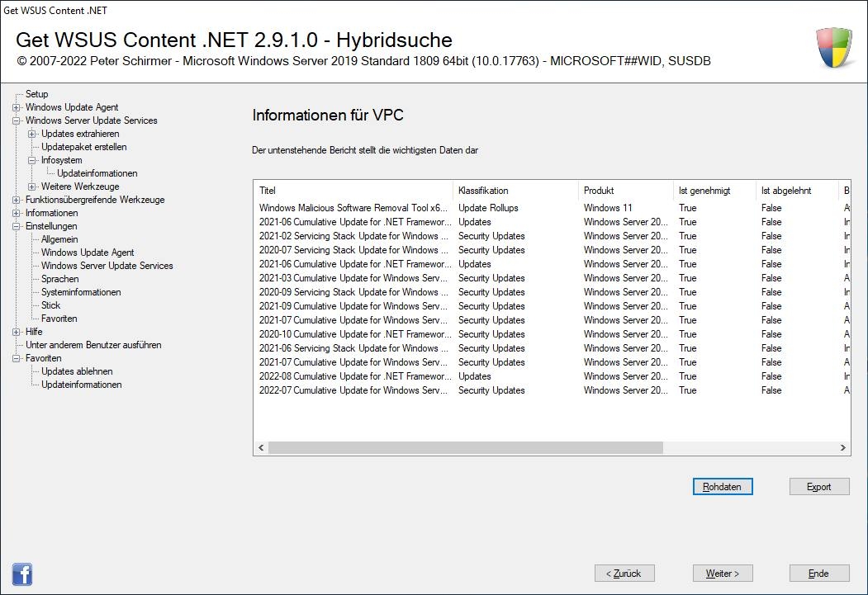Image resolution: width=868 pixels, height=595 pixels.
Task: Select Setup in the tree
Action: [x=36, y=94]
